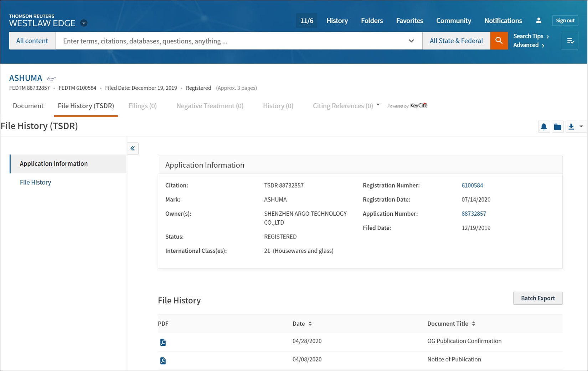Open PDF for OG Publication Confirmation

[x=163, y=342]
